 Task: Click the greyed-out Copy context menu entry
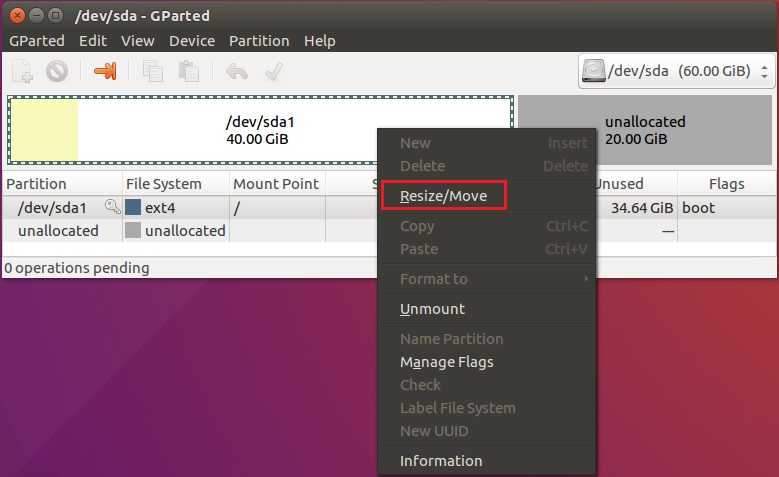click(x=487, y=226)
